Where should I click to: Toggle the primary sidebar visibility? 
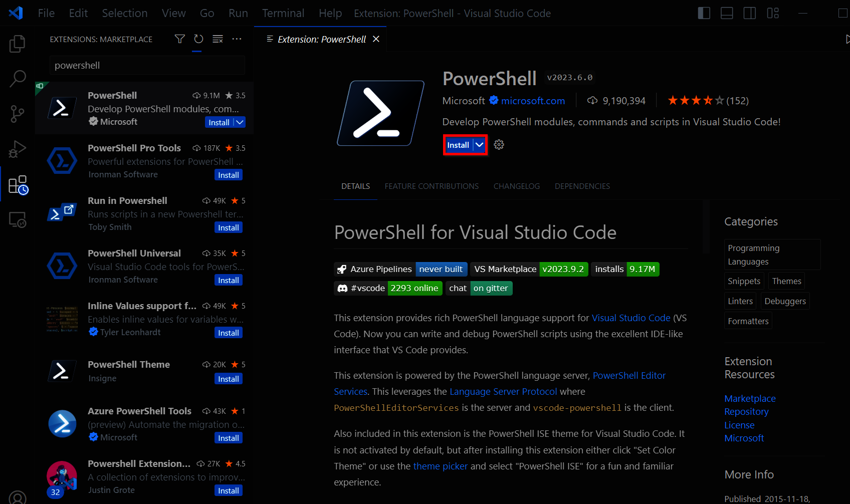(x=704, y=13)
